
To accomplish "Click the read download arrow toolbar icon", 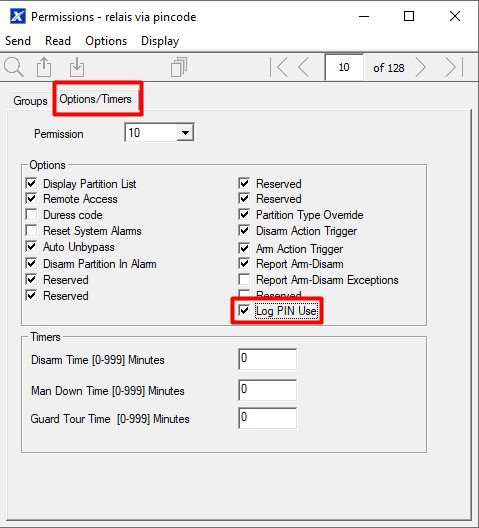I will point(77,67).
